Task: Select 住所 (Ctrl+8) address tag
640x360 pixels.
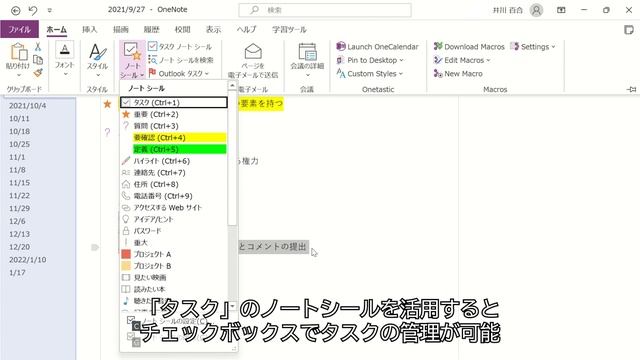Action: pos(174,184)
